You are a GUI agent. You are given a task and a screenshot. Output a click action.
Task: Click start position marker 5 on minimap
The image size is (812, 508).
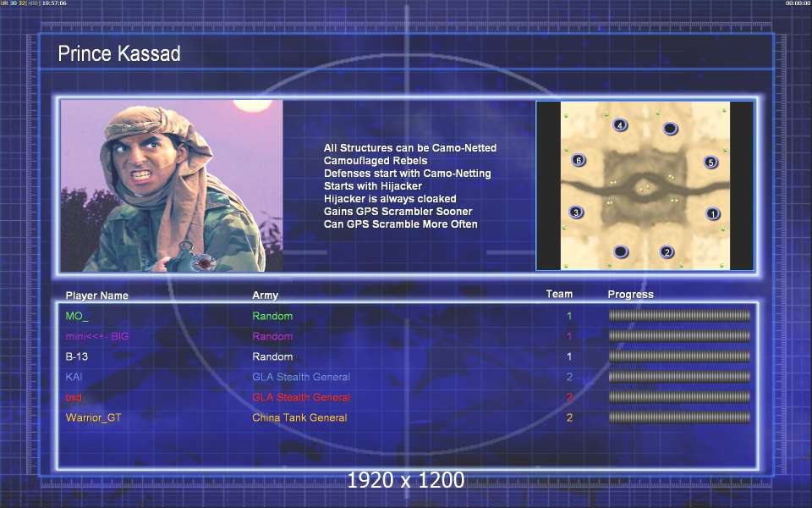(x=711, y=163)
